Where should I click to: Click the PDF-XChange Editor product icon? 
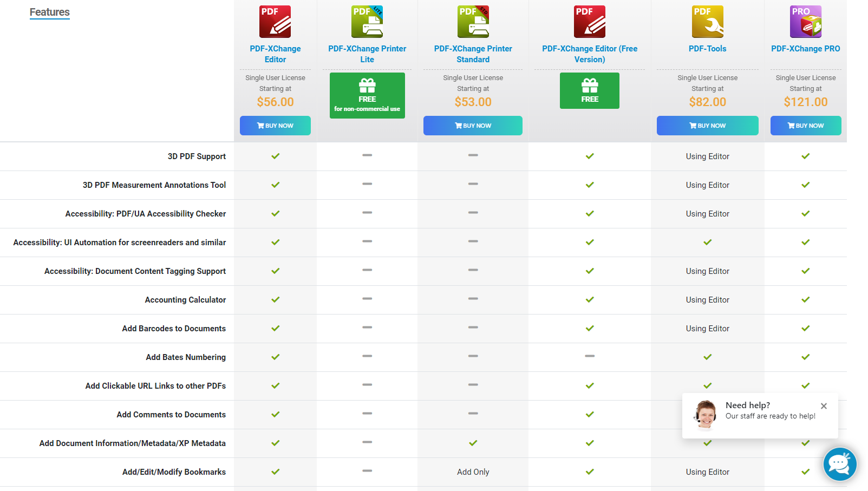[x=275, y=22]
